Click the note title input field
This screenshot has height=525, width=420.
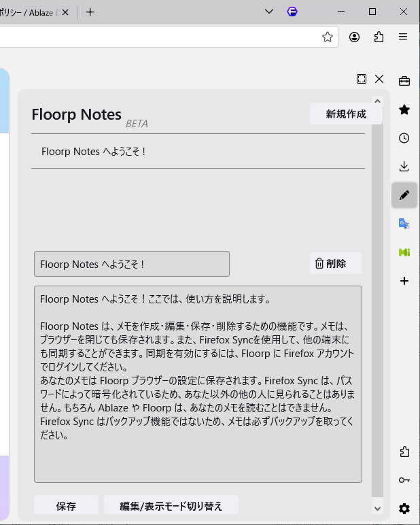click(x=132, y=264)
